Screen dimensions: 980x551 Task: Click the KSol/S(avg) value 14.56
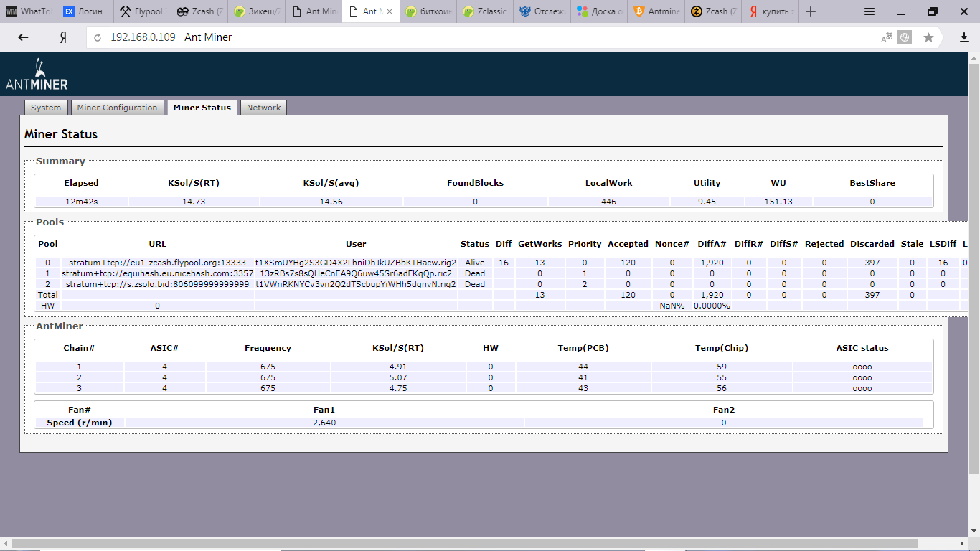(x=331, y=202)
